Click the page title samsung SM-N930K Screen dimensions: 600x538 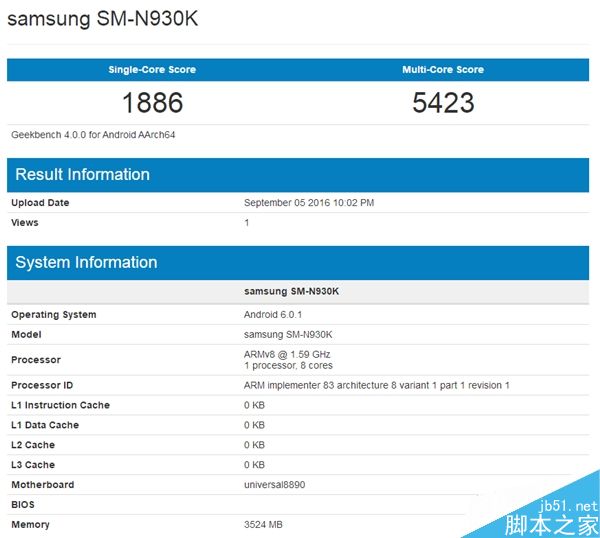click(103, 18)
